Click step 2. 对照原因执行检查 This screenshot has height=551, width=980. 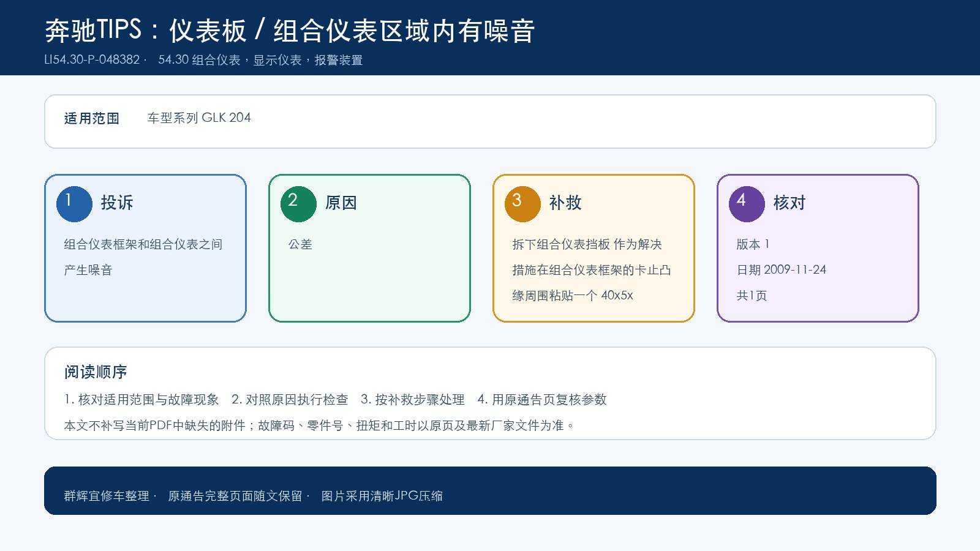(x=290, y=400)
